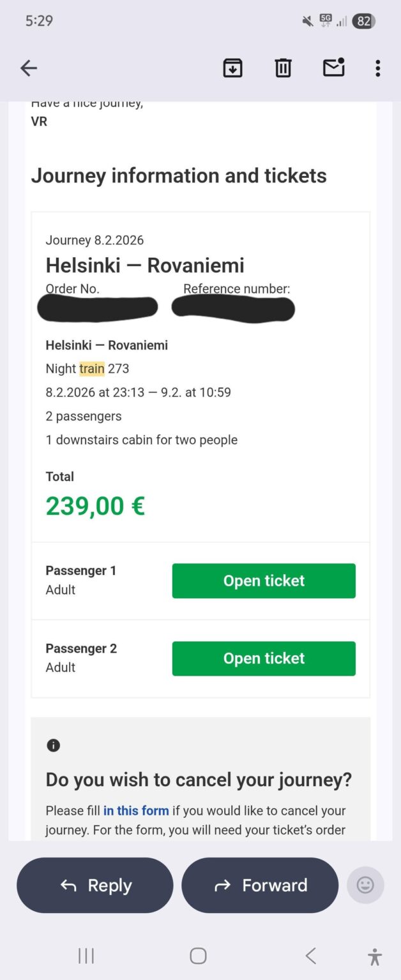Tap the highlighted word 'train'
Viewport: 401px width, 980px height.
(91, 369)
